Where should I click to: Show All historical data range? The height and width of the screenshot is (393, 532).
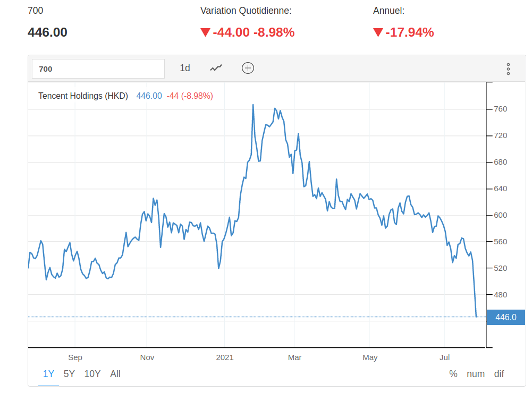[x=115, y=374]
